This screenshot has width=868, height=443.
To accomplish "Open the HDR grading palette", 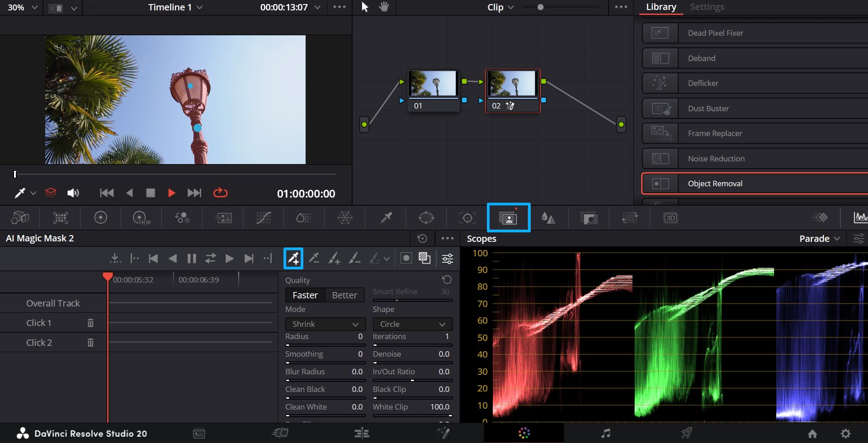I will [140, 217].
